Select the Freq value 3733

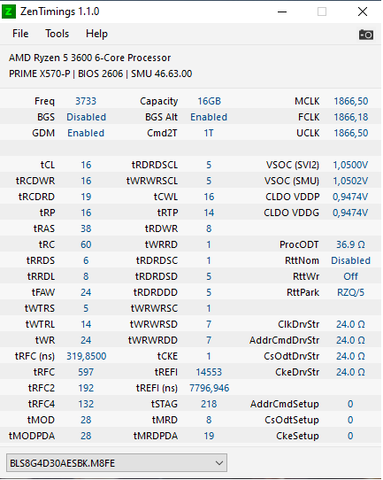pos(86,101)
